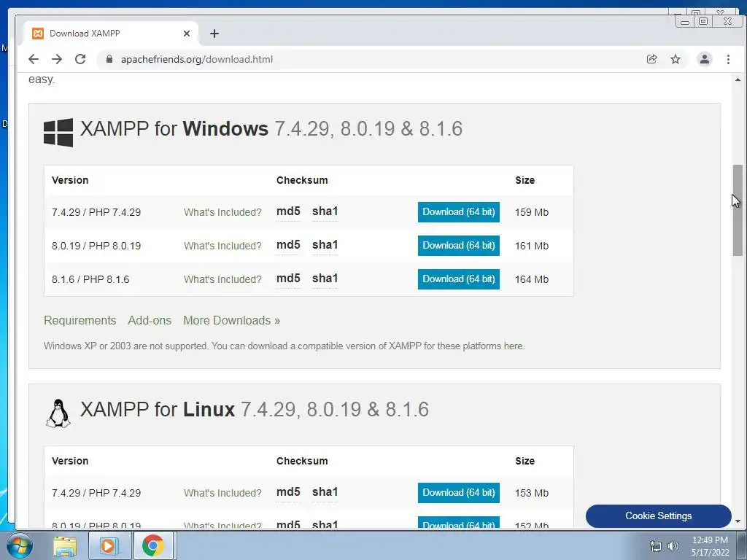Go forward to the next page

point(57,59)
